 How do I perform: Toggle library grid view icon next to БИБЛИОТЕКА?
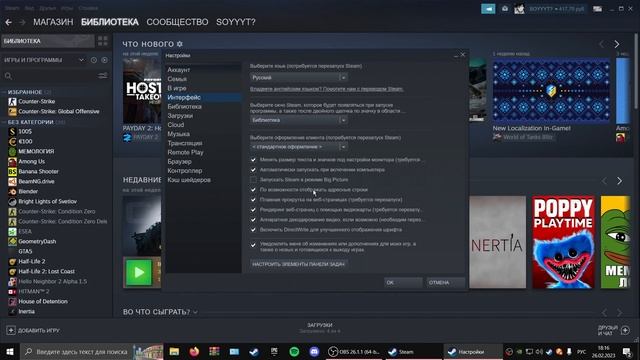(102, 41)
